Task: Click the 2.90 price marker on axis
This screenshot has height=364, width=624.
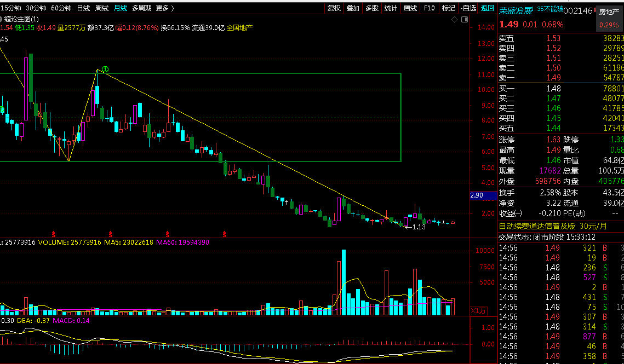Action: click(x=483, y=195)
